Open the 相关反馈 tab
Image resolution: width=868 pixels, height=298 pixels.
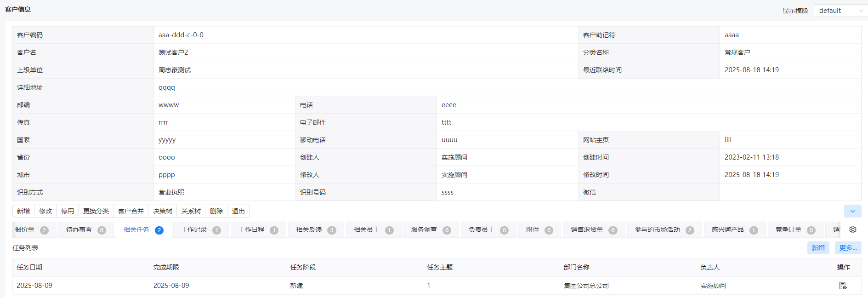coord(316,230)
